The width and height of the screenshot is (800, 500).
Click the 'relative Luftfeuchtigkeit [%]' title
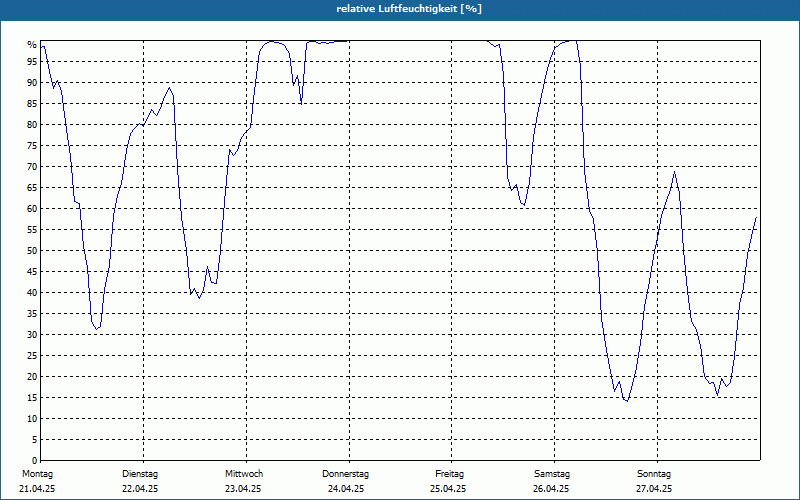pos(409,9)
